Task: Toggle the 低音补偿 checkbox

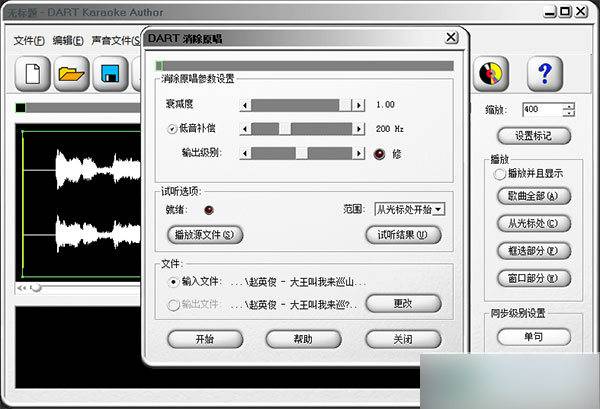Action: [171, 129]
